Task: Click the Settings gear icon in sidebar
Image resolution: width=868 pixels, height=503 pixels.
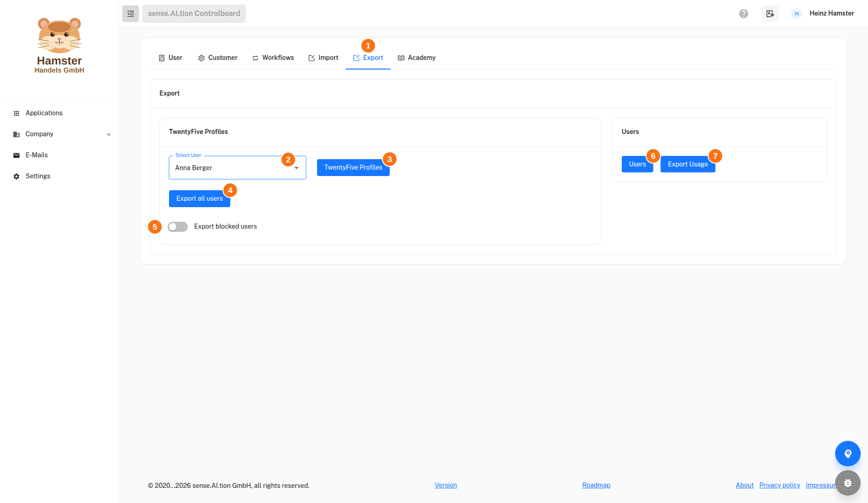Action: [16, 177]
